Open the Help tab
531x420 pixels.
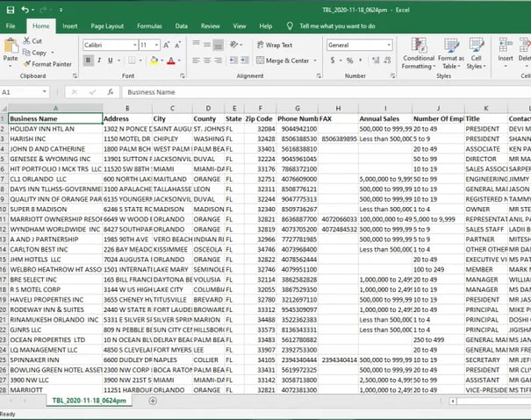tap(265, 26)
